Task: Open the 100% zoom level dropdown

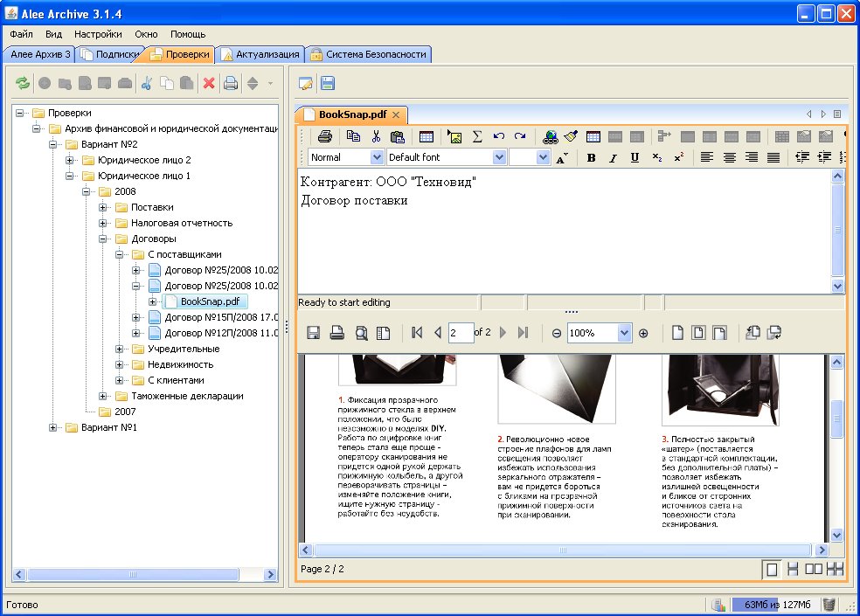Action: [x=624, y=333]
